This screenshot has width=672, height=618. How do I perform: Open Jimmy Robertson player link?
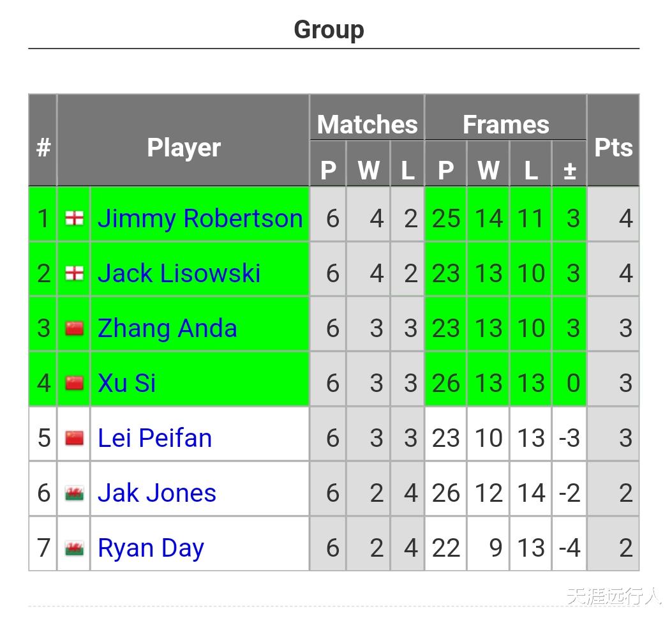[x=200, y=218]
